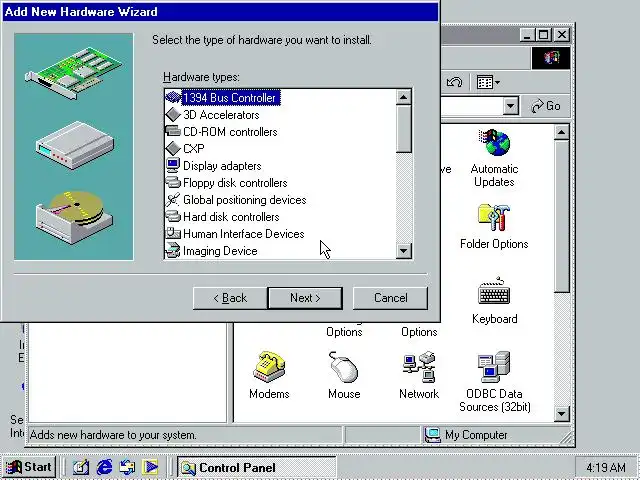Switch to Control Panel taskbar button

click(256, 467)
